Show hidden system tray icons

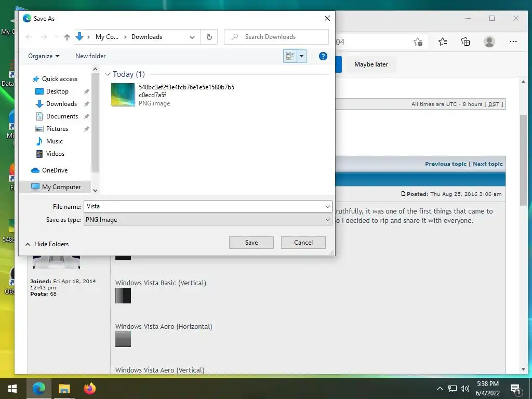tap(440, 389)
